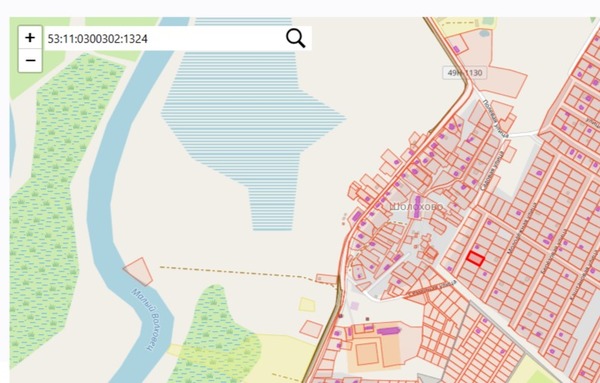
Task: Select the small light purple square building
Action: point(355,306)
